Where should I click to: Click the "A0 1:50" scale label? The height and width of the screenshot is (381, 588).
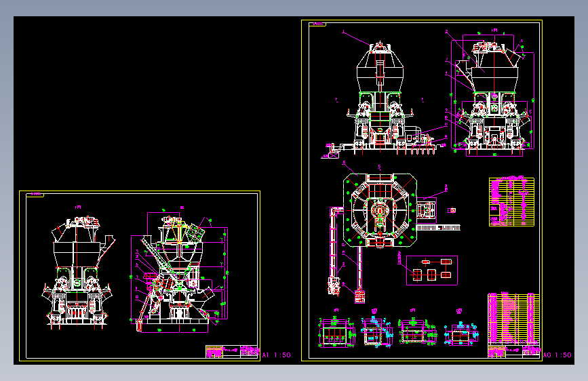[557, 355]
